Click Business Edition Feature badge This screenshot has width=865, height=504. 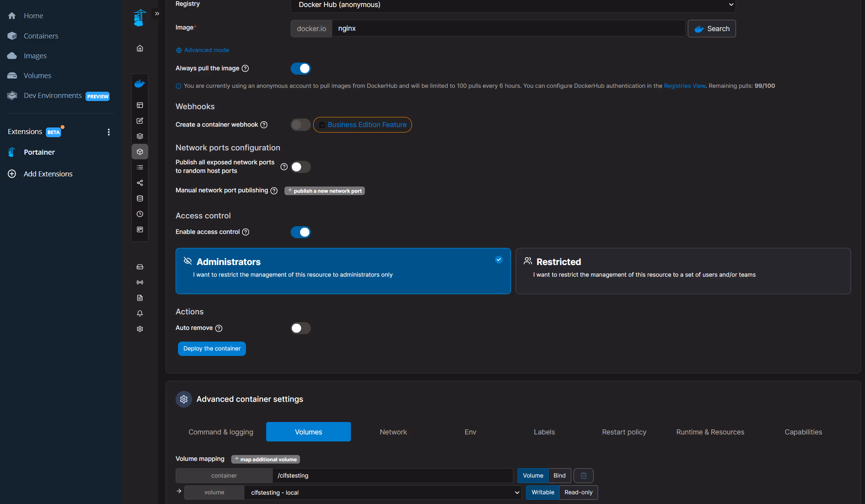[x=362, y=125]
